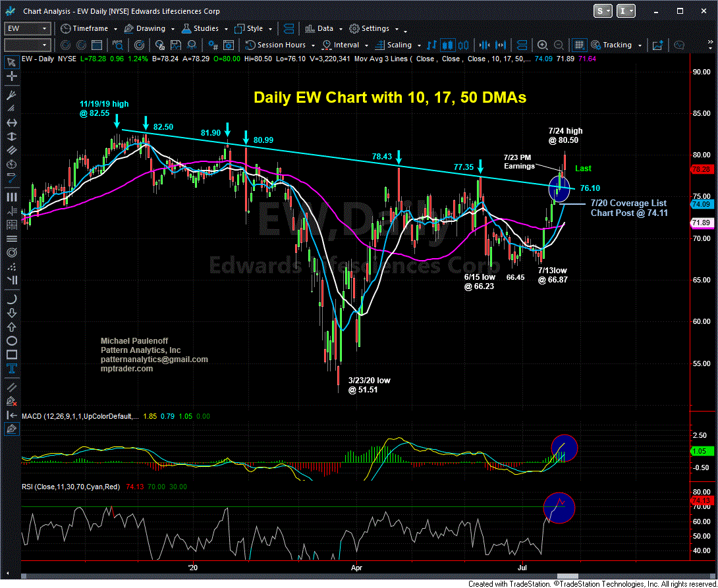Image resolution: width=718 pixels, height=588 pixels.
Task: Click the zoom out magnifier icon
Action: tap(559, 45)
